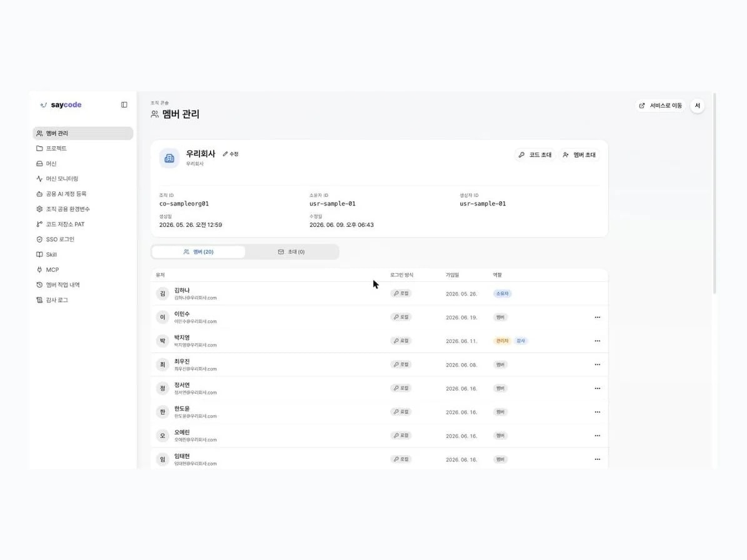The height and width of the screenshot is (560, 747).
Task: Click 박지영 avatar circle
Action: click(163, 341)
